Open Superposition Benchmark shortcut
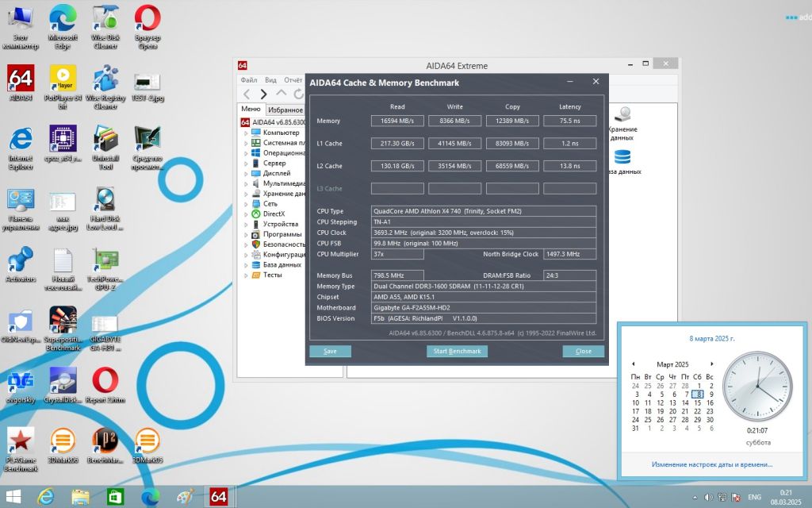The image size is (812, 508). [x=63, y=329]
